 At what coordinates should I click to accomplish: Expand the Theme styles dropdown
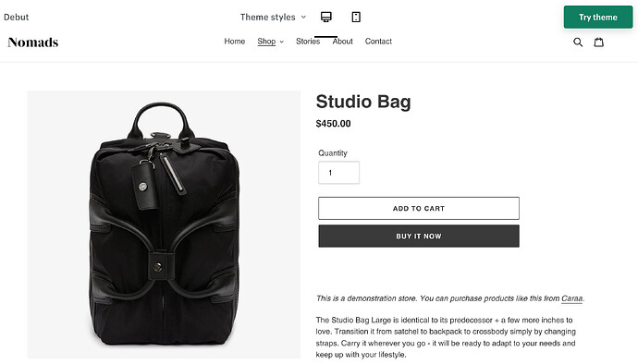tap(273, 17)
